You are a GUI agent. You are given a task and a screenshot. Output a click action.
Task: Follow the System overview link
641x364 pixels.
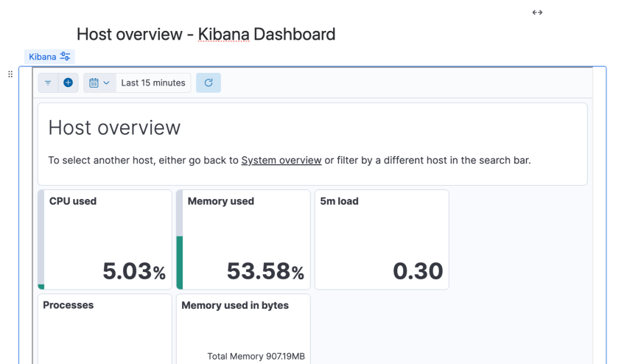281,160
